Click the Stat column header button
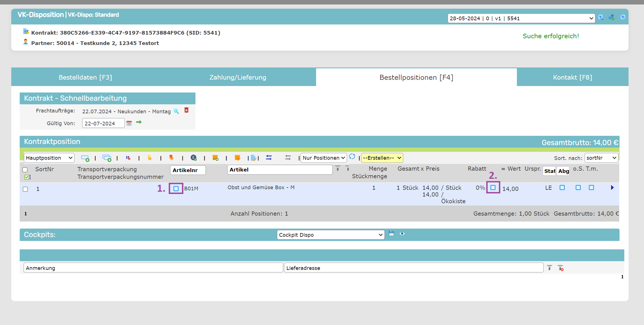Viewport: 644px width, 325px height. [549, 171]
